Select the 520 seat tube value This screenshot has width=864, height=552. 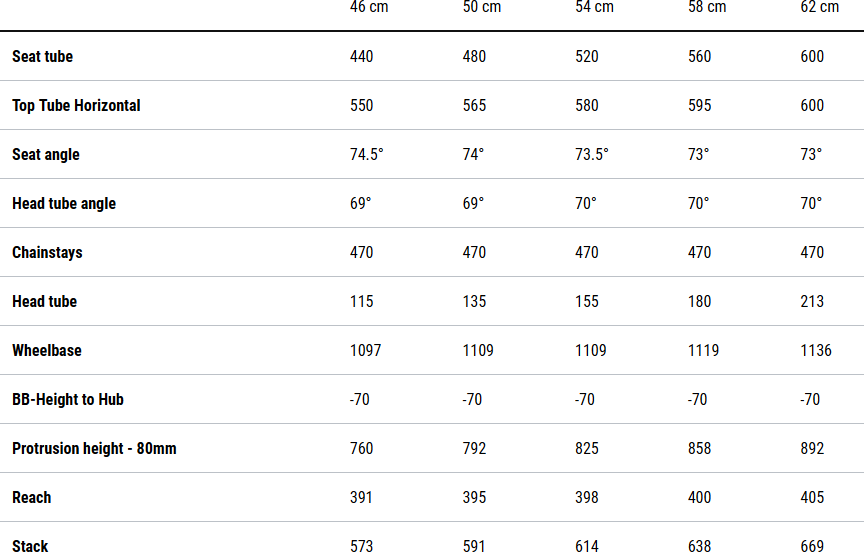[x=587, y=56]
